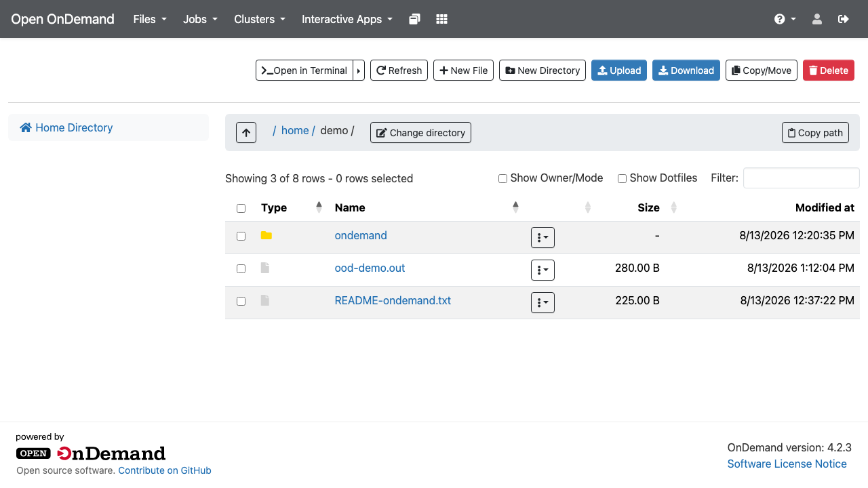Click the 280.00 B size cell

pyautogui.click(x=637, y=268)
